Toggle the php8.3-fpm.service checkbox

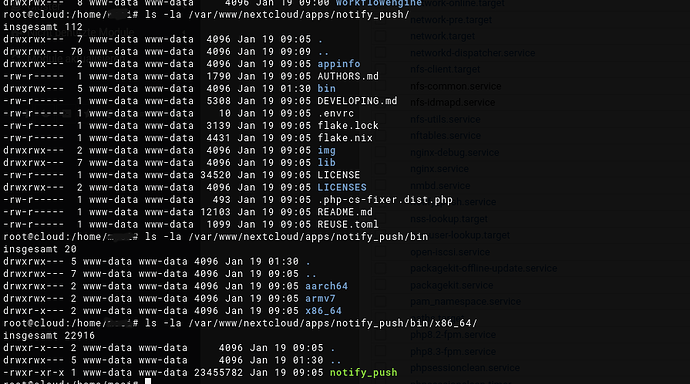point(380,352)
